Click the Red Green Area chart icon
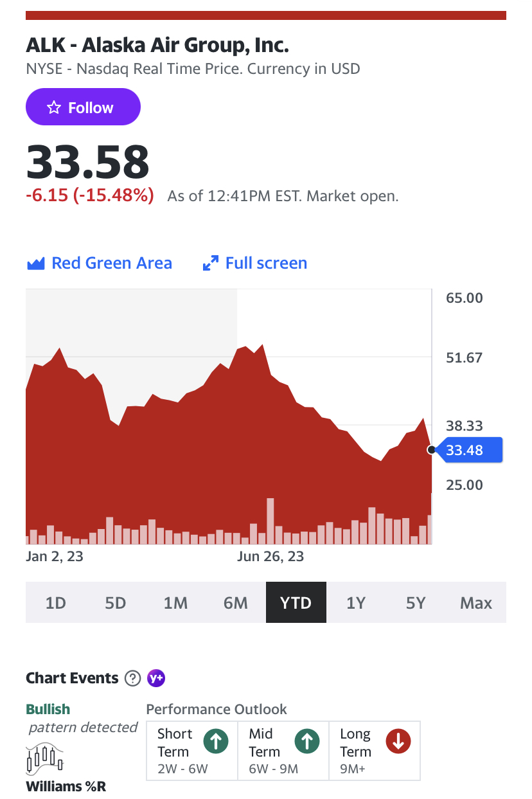This screenshot has width=532, height=799. (35, 264)
